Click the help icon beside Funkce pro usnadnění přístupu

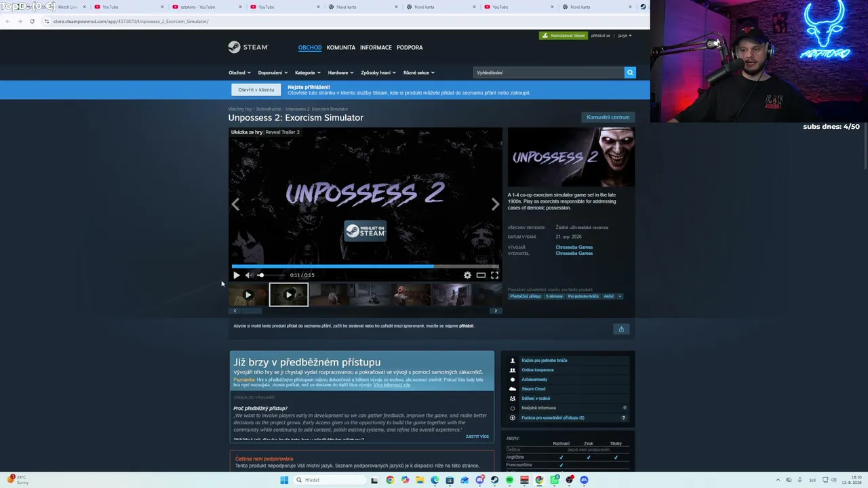pyautogui.click(x=623, y=418)
